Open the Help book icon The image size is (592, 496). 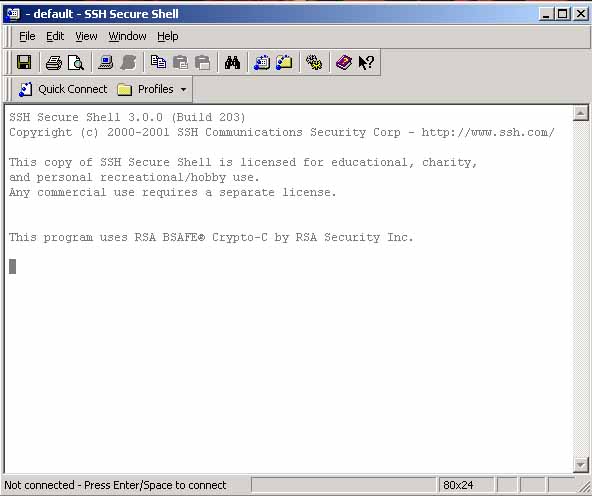[344, 62]
